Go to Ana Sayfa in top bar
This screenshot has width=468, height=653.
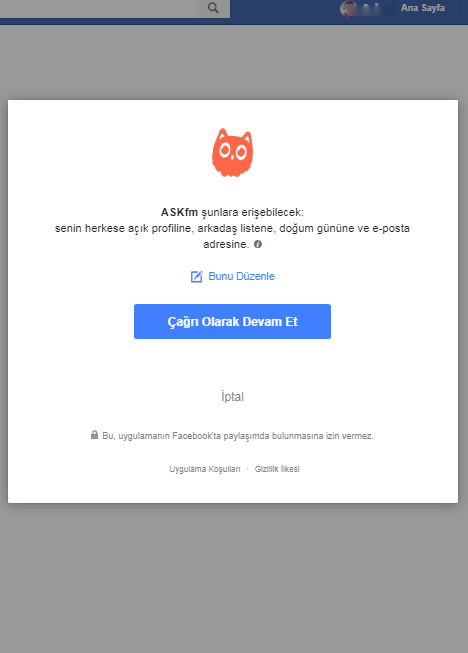click(423, 8)
